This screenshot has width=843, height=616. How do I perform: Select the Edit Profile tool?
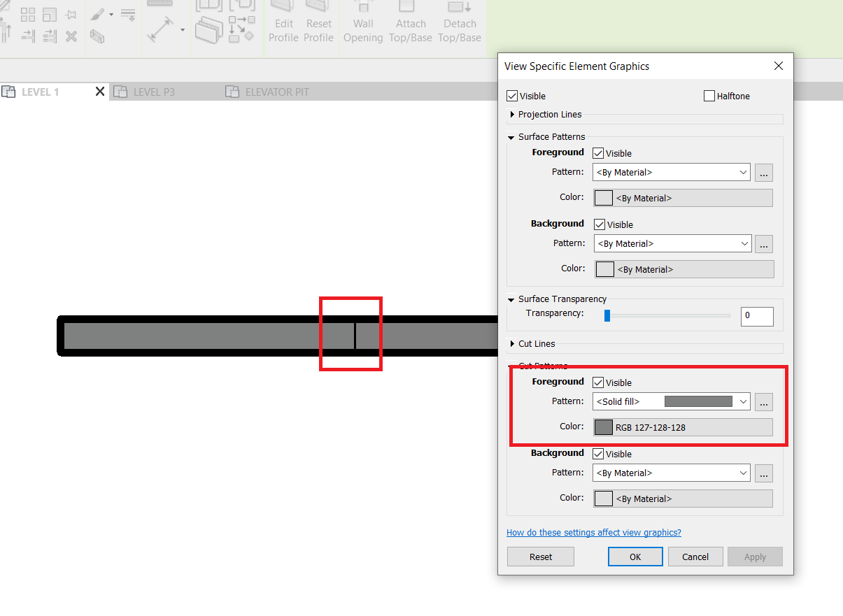tap(283, 23)
